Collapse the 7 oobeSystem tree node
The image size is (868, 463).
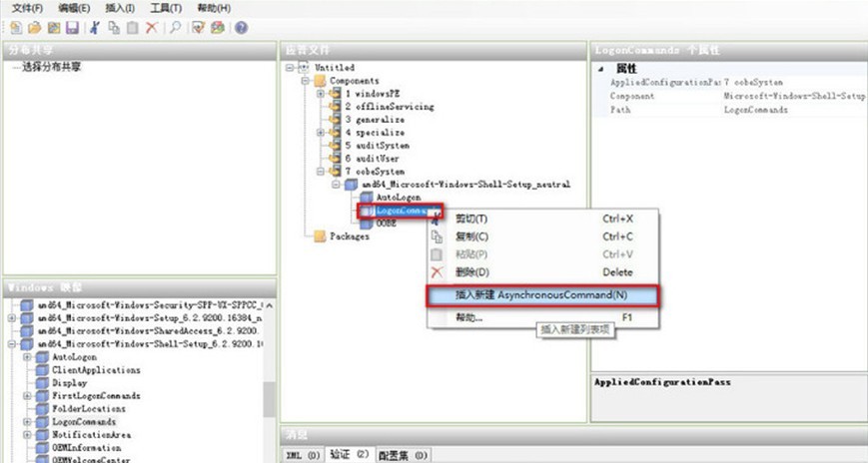[x=321, y=172]
